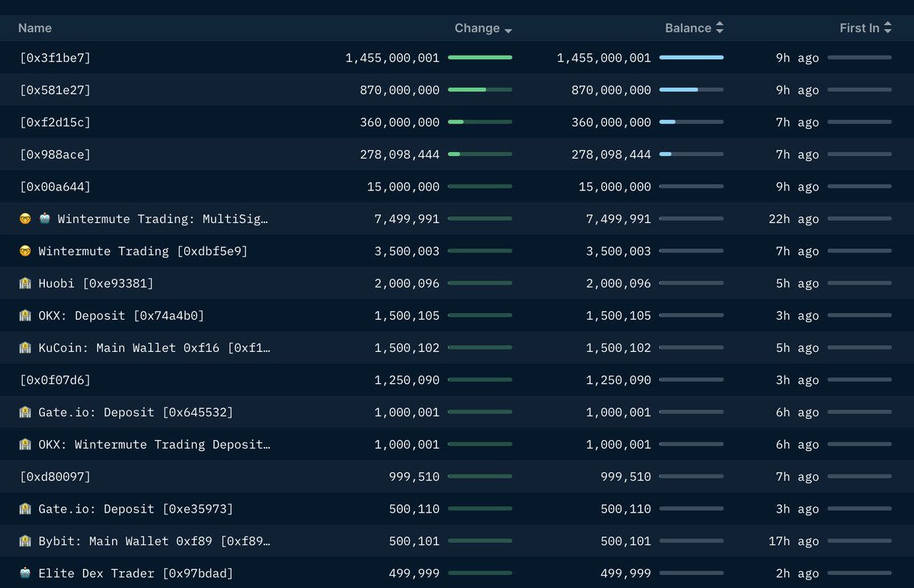Screen dimensions: 914x588
Task: Click change value 1,250,090
Action: click(407, 380)
